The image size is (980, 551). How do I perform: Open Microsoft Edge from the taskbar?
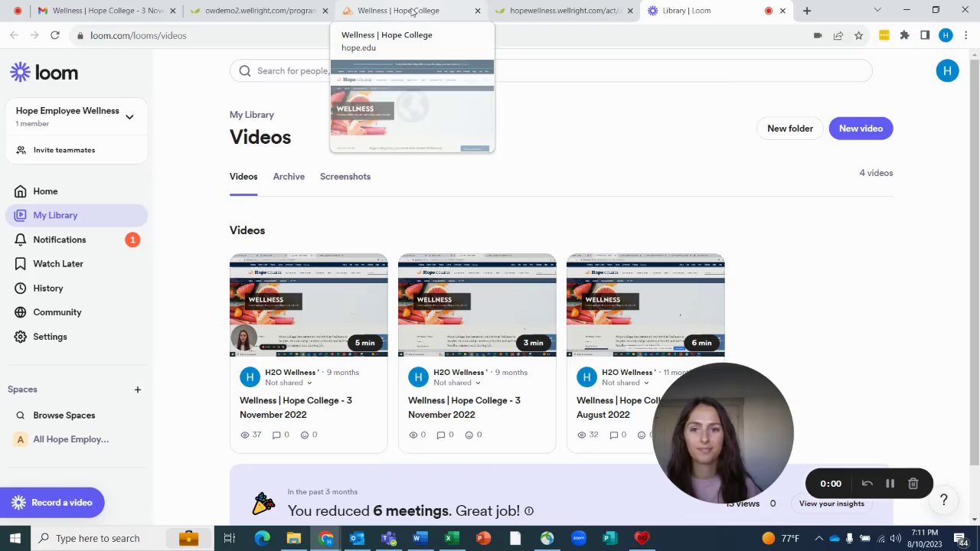coord(262,538)
